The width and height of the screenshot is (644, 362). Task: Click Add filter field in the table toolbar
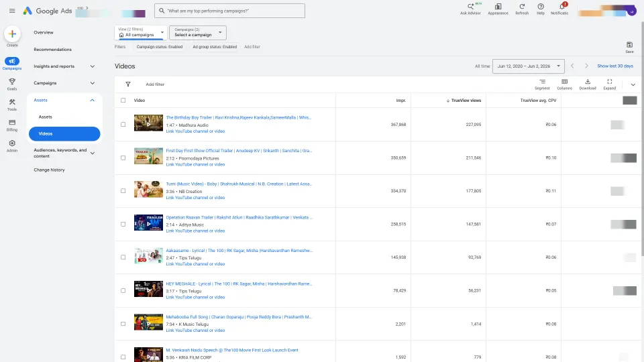(155, 84)
